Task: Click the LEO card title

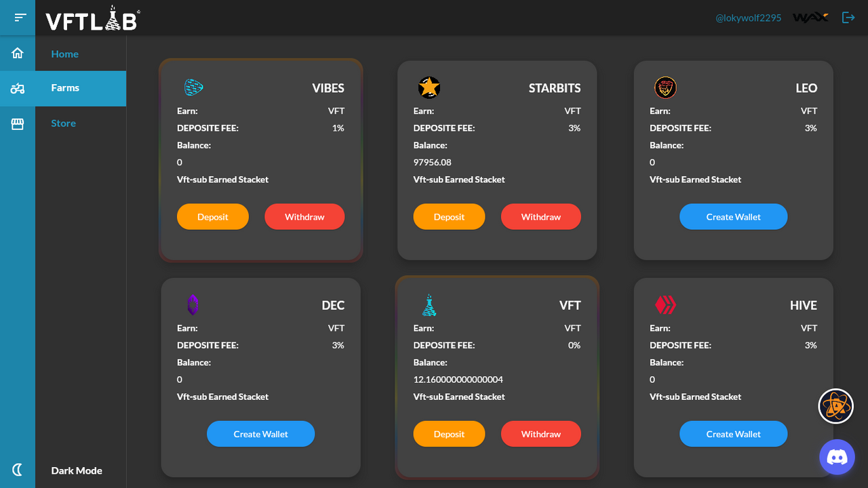Action: pyautogui.click(x=806, y=88)
